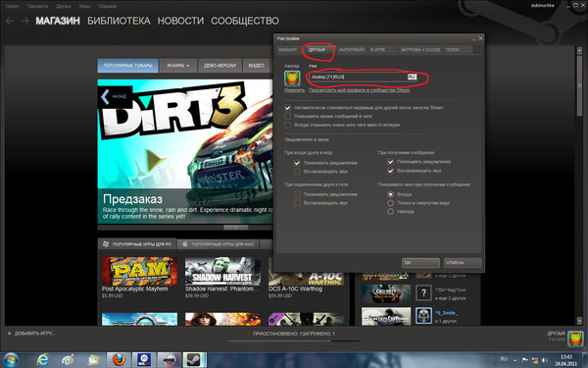Click the play triangle on the DiRT 3 banner
Image resolution: width=588 pixels, height=368 pixels.
[x=156, y=160]
